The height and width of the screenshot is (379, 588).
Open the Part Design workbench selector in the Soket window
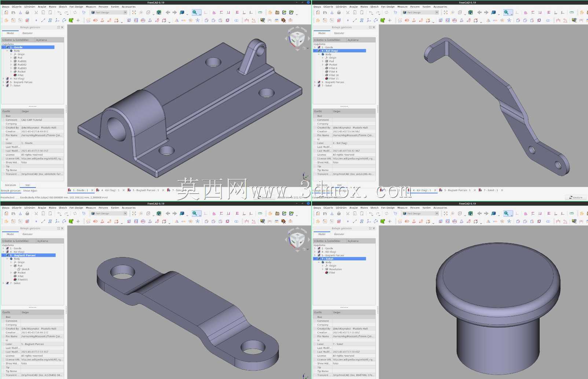pyautogui.click(x=420, y=213)
